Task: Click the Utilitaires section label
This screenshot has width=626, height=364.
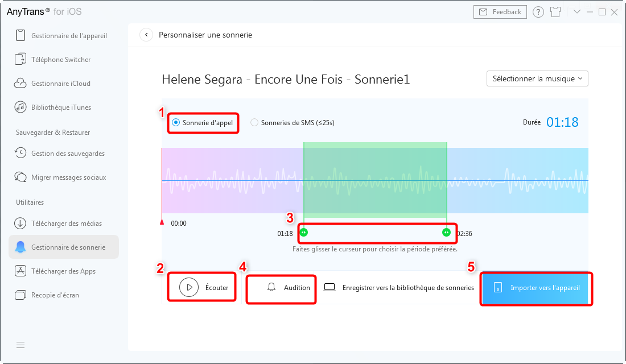Action: click(30, 202)
